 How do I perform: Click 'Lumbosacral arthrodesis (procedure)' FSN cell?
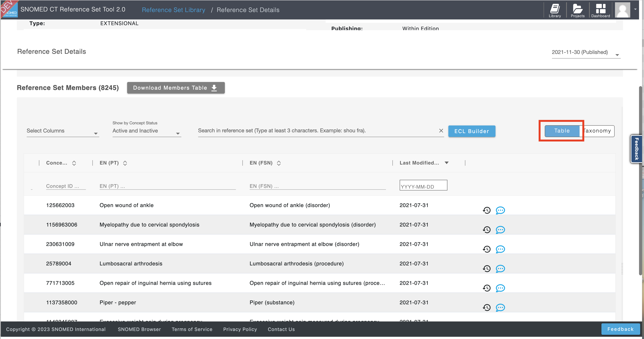(296, 264)
